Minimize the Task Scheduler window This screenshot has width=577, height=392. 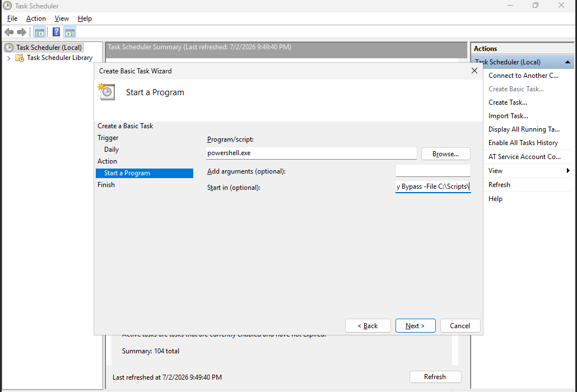pos(510,6)
